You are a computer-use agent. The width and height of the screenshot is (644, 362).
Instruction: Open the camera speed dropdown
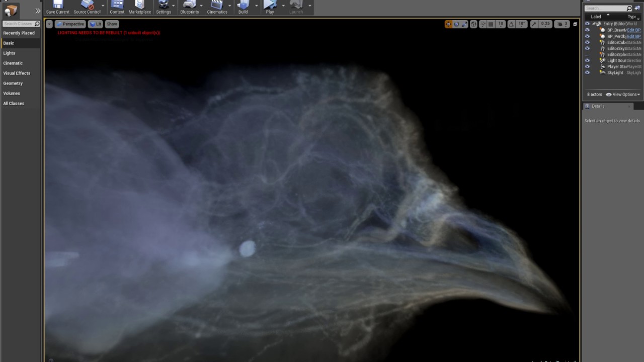coord(563,24)
